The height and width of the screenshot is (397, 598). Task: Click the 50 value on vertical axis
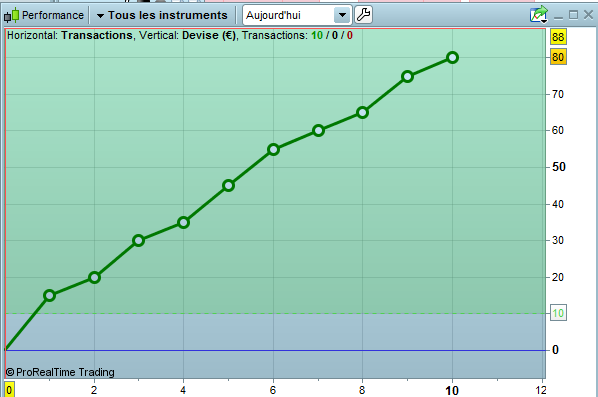pos(559,167)
